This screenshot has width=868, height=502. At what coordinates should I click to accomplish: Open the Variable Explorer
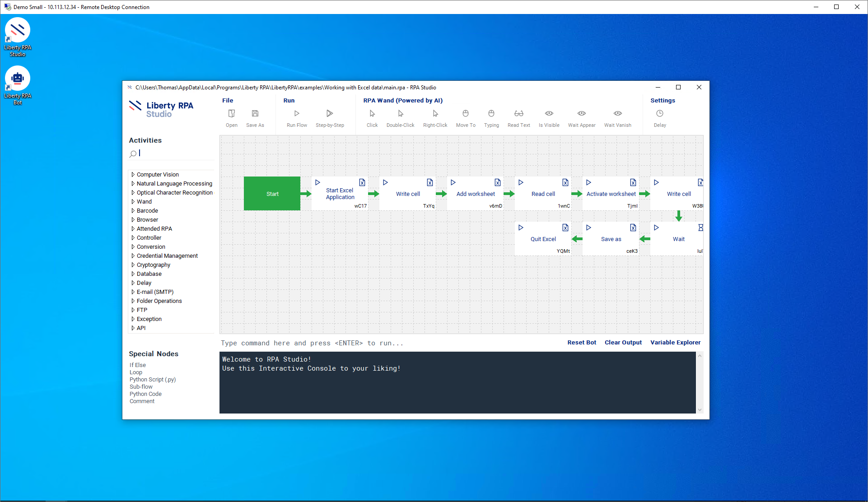(x=675, y=343)
